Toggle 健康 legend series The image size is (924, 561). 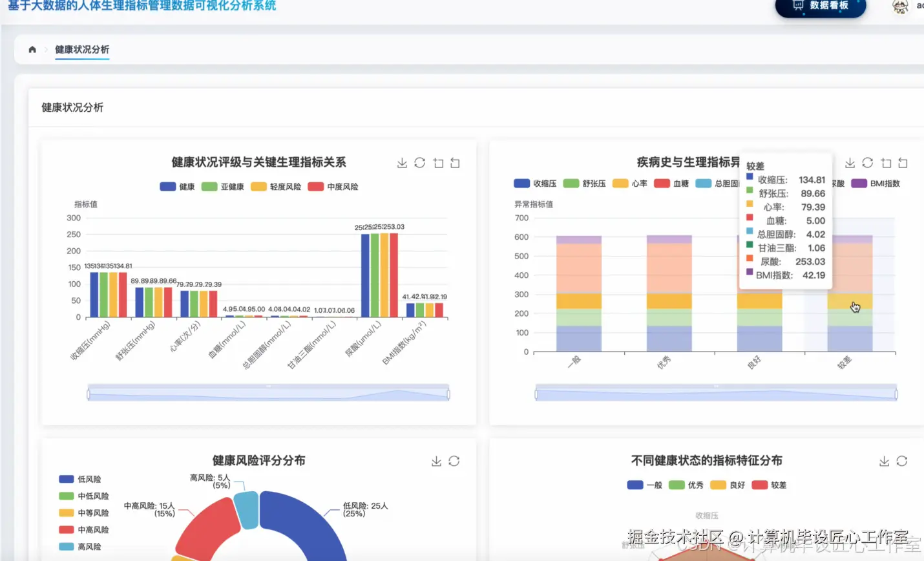pyautogui.click(x=177, y=187)
